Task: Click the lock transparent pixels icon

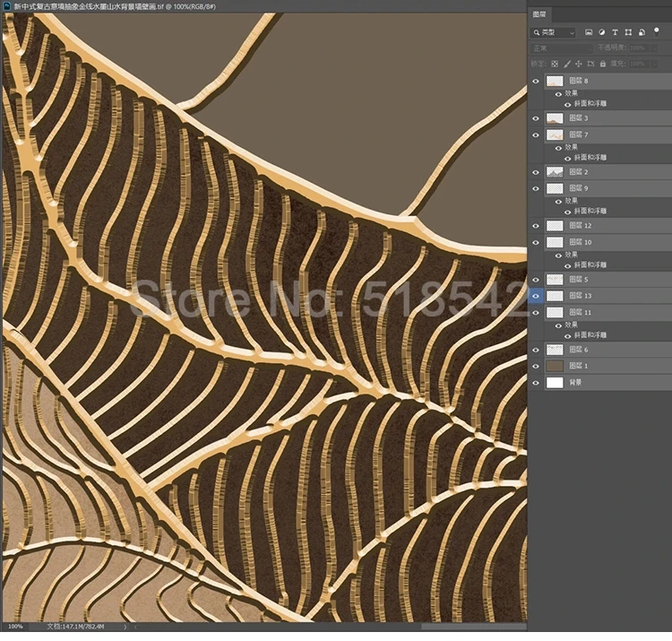Action: pyautogui.click(x=555, y=64)
